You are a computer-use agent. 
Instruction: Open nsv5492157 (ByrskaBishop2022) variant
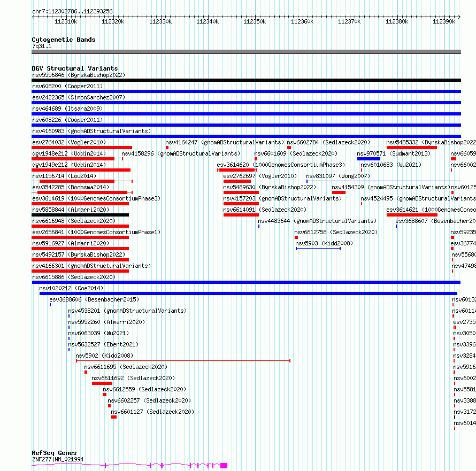[x=79, y=254]
